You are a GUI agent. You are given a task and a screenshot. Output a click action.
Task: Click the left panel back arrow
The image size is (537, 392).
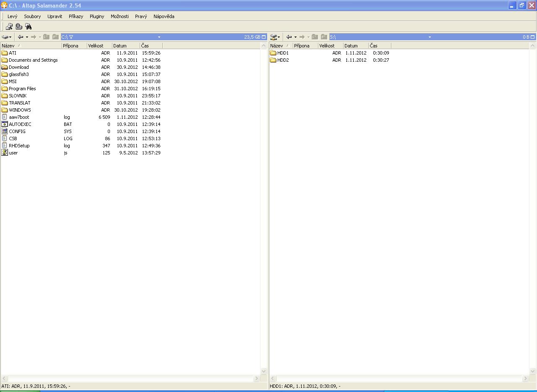coord(21,37)
